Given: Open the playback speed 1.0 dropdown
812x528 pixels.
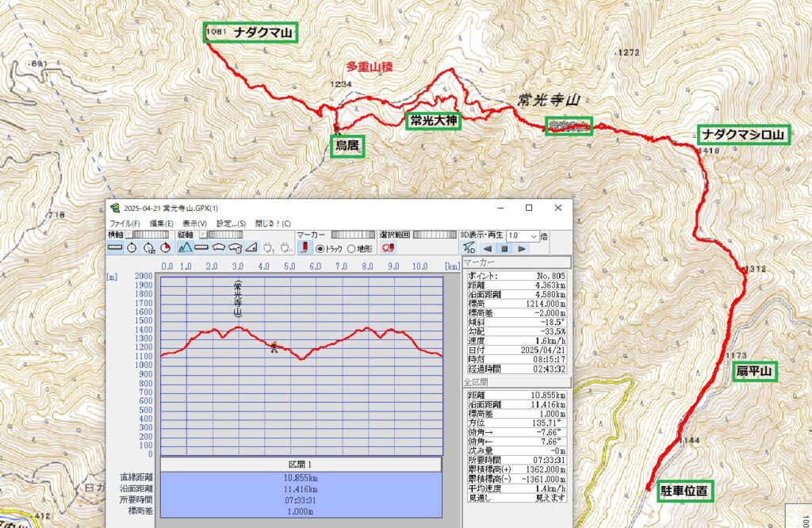Looking at the screenshot, I should 534,235.
